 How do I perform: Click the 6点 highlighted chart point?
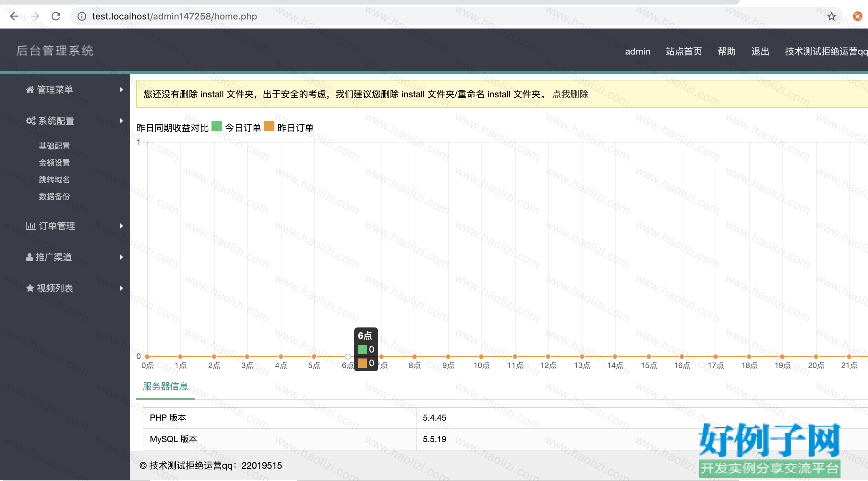(x=347, y=357)
